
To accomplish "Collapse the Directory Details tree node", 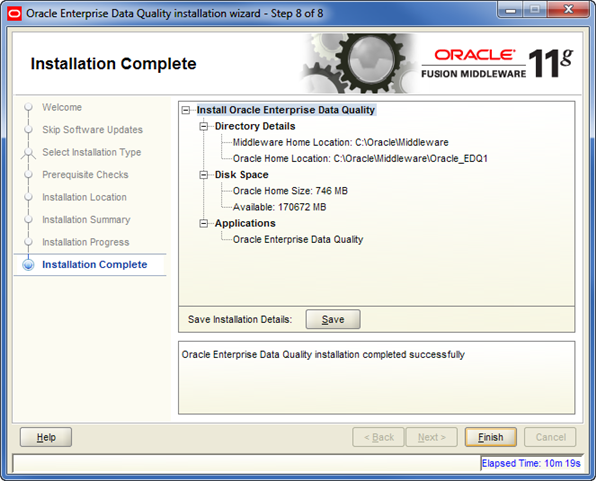I will 204,126.
